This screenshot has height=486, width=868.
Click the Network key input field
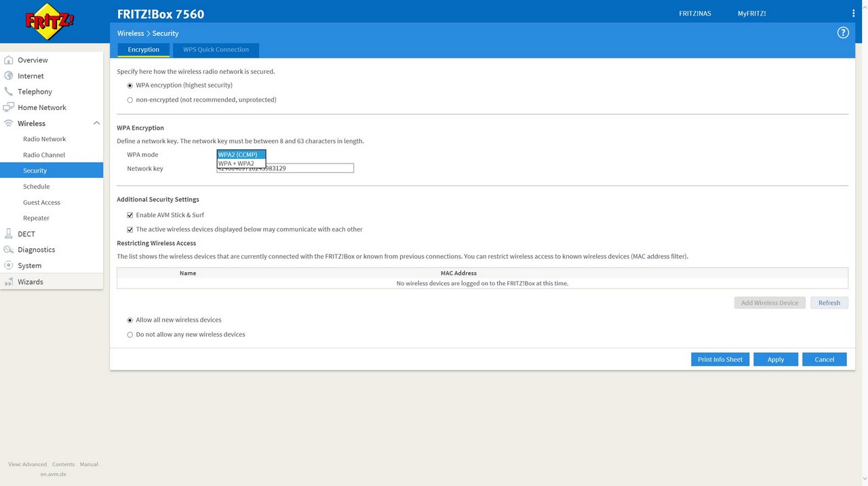click(285, 168)
